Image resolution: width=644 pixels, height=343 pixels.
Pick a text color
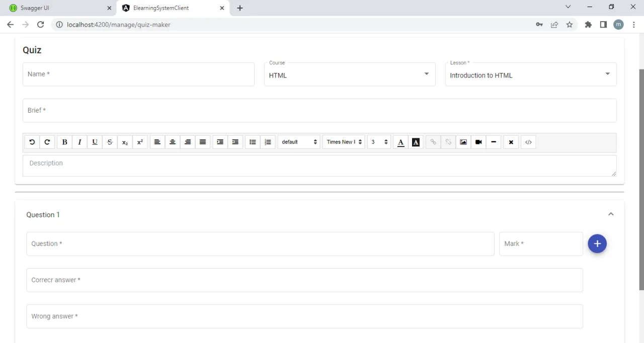[x=400, y=142]
